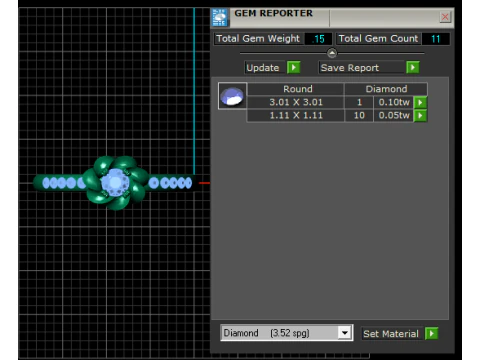The image size is (480, 360).
Task: Click the center diamond on the ring
Action: (115, 183)
